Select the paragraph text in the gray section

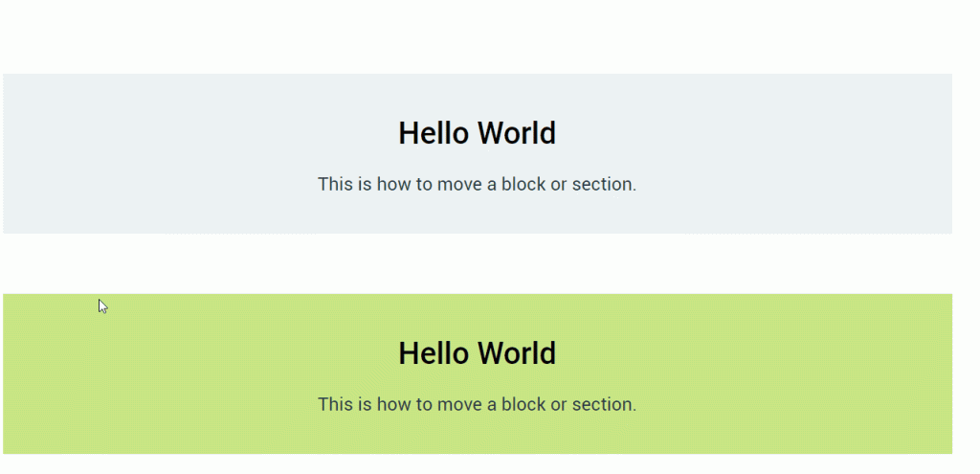coord(477,184)
